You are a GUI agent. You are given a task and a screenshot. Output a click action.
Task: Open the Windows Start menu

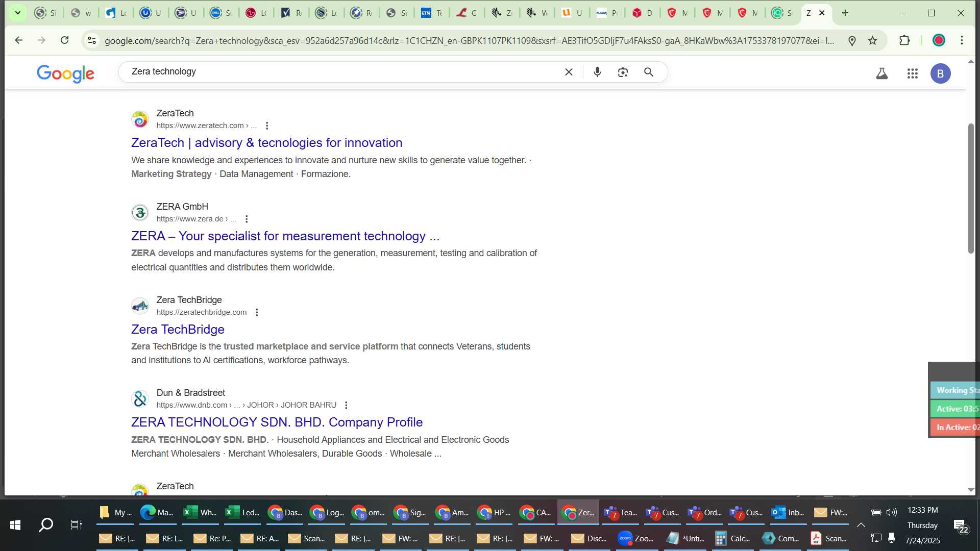coord(15,525)
